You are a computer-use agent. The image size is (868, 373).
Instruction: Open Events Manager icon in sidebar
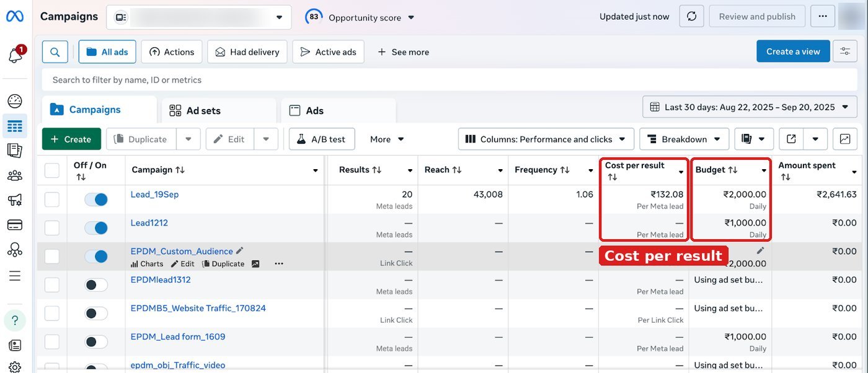pos(15,250)
